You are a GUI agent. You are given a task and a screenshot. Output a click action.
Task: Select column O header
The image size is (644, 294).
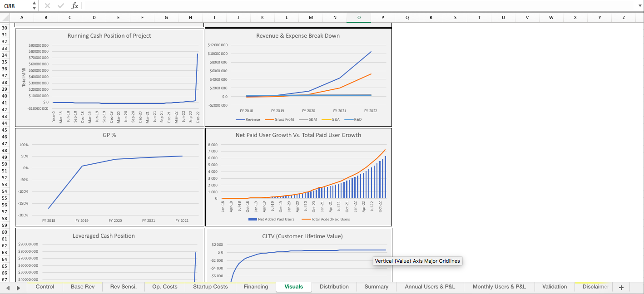click(358, 18)
